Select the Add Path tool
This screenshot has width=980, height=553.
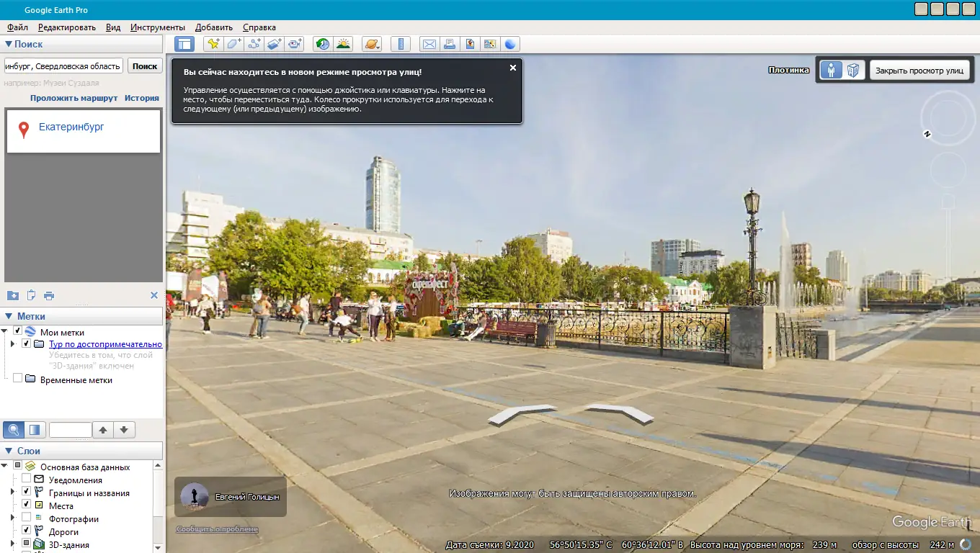[x=254, y=44]
